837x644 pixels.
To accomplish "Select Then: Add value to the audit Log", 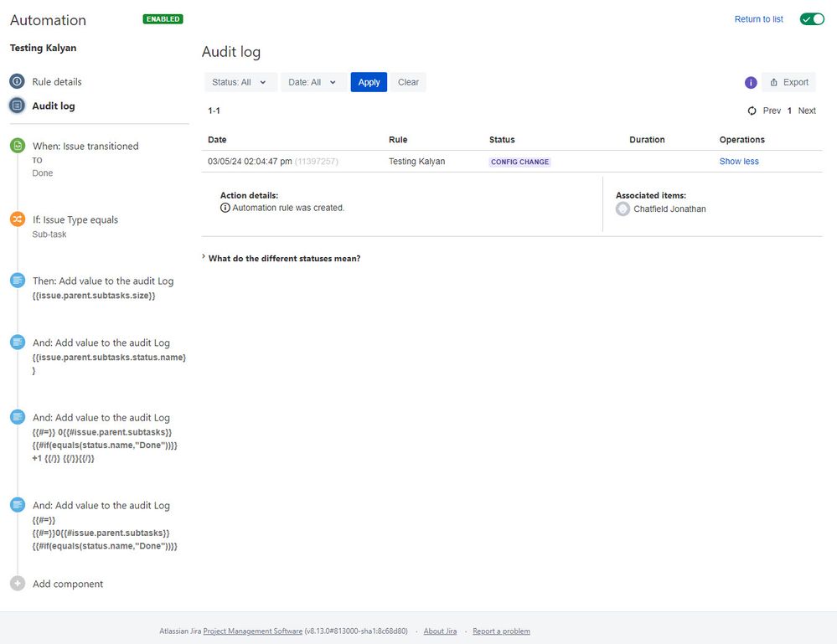I will pos(102,287).
